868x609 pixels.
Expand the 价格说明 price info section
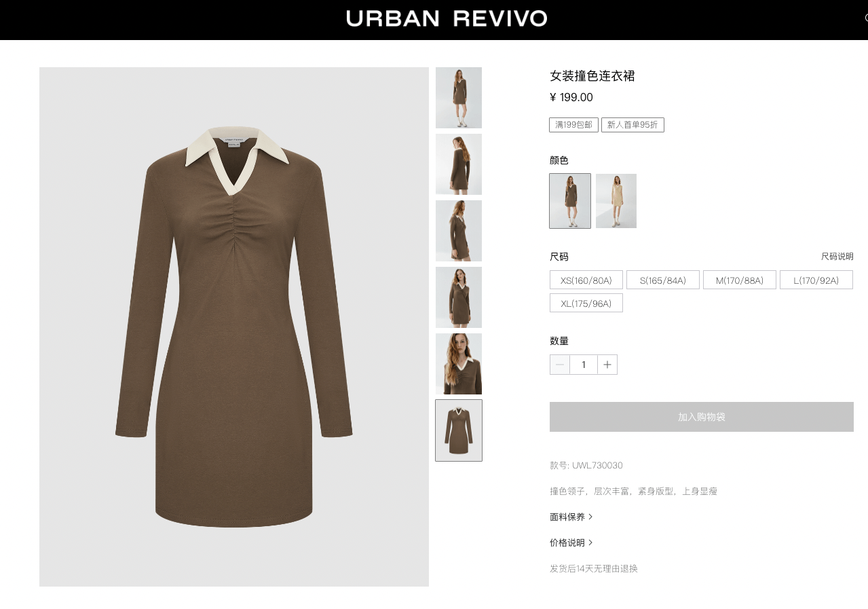pyautogui.click(x=571, y=542)
